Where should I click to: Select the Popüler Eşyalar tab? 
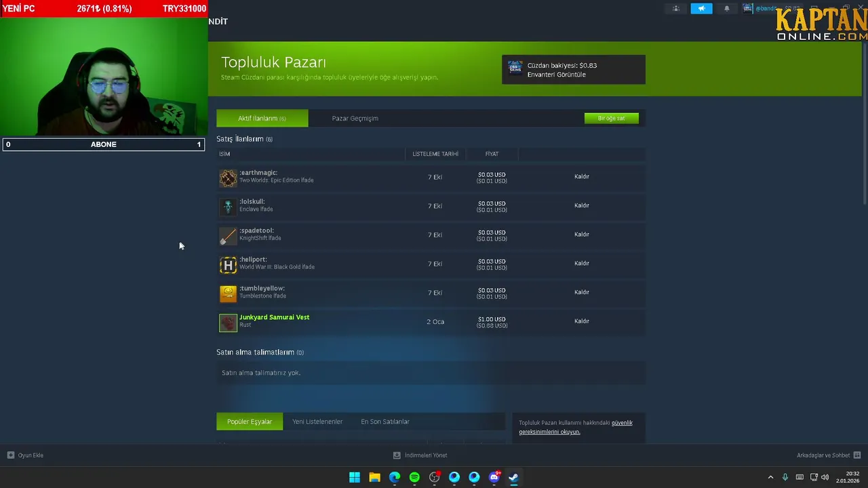coord(250,422)
